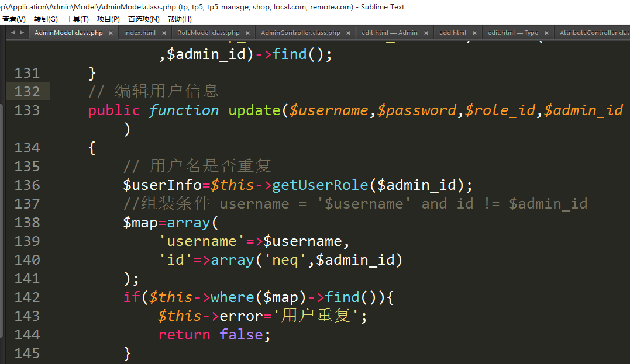The image size is (630, 364).
Task: Close the index.html tab
Action: 164,33
